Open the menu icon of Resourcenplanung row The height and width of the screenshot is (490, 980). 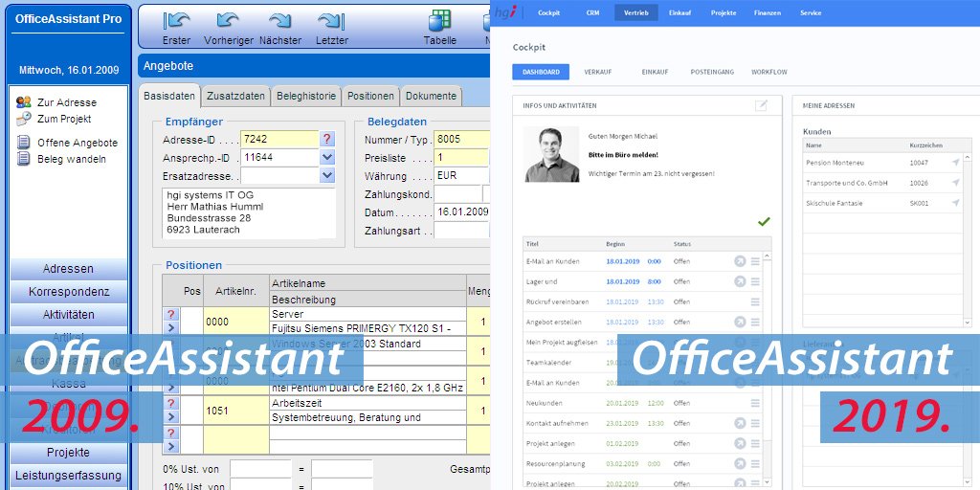[755, 464]
